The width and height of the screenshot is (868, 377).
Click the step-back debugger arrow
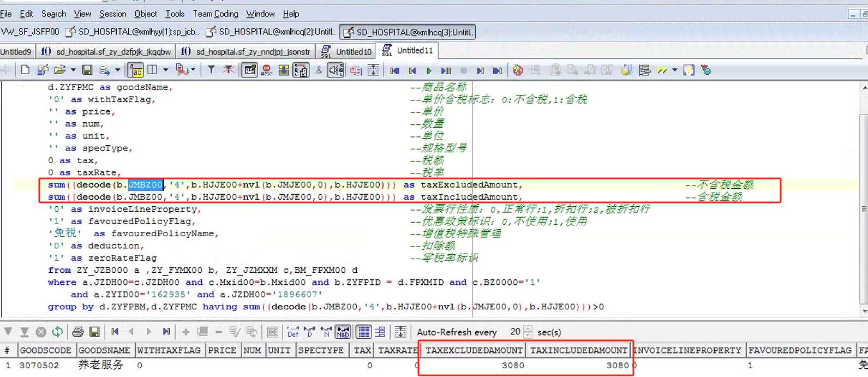pos(412,70)
